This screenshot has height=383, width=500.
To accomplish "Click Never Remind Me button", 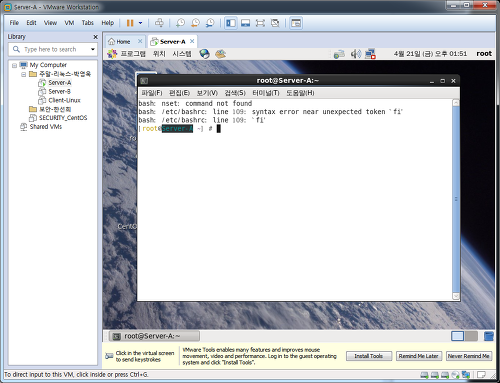I will (469, 356).
